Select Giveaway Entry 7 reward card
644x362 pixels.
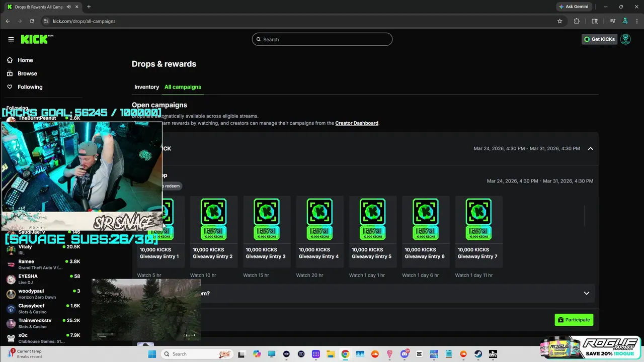(x=478, y=231)
